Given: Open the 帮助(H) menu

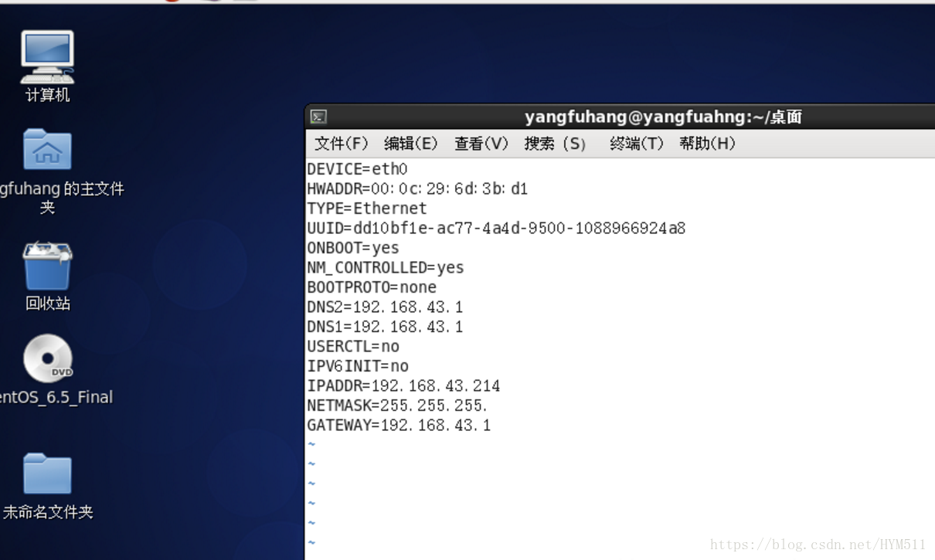Looking at the screenshot, I should [707, 144].
